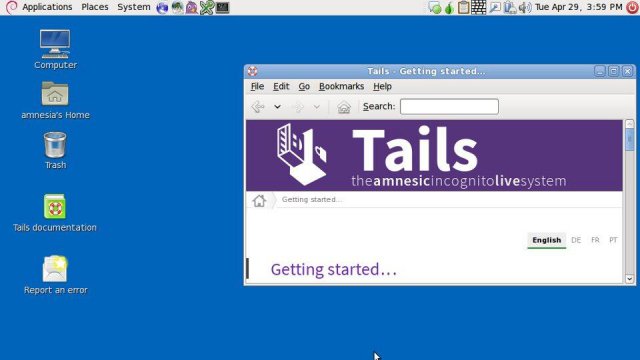Screen dimensions: 640x360
Task: Expand the back history dropdown arrow
Action: [x=277, y=107]
